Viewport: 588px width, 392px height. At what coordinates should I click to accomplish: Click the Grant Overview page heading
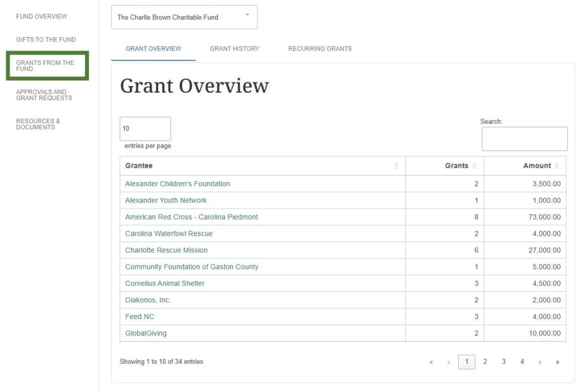[194, 86]
